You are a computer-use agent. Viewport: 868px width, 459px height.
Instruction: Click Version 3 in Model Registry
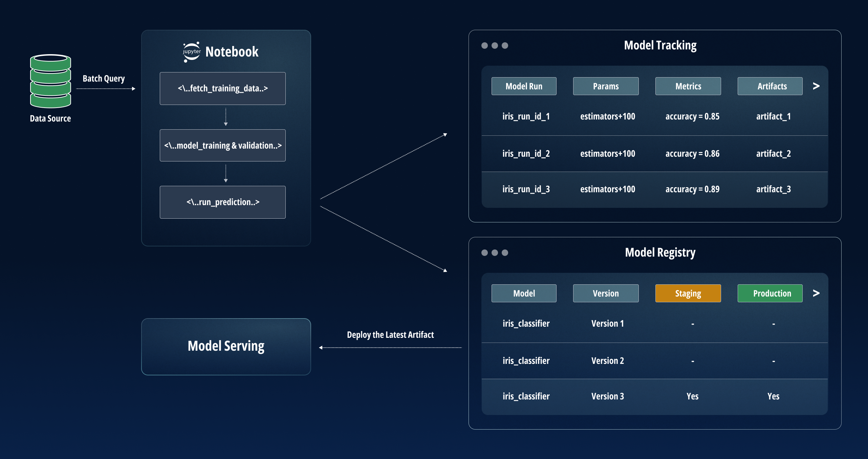tap(607, 396)
